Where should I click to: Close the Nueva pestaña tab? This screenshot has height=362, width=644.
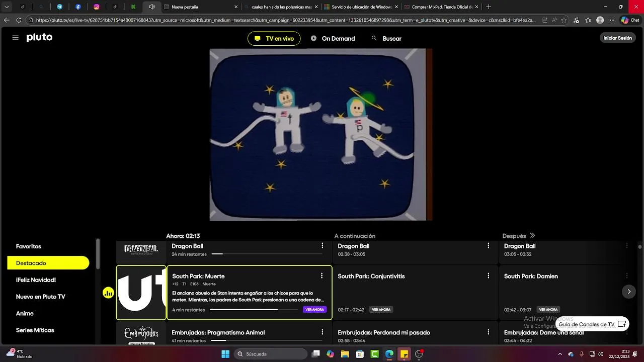[x=236, y=7]
